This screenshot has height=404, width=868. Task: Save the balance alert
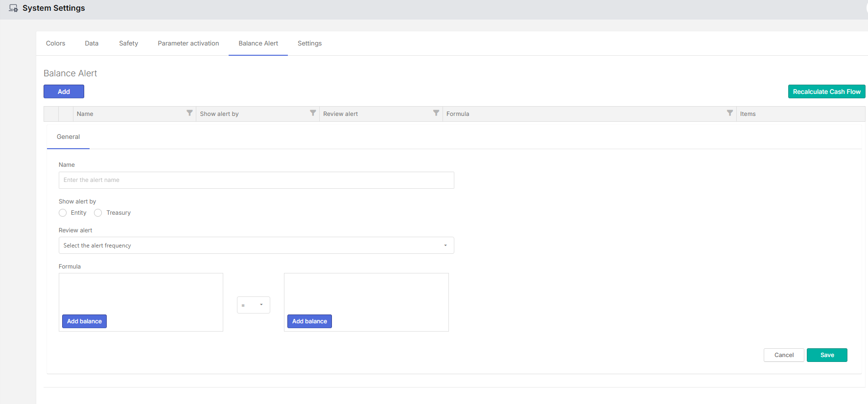(x=827, y=355)
